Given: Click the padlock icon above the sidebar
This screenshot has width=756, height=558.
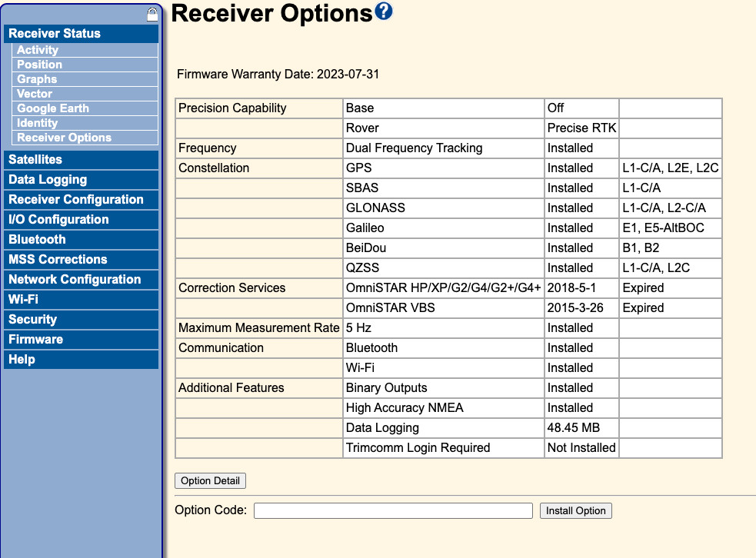Looking at the screenshot, I should [x=152, y=15].
